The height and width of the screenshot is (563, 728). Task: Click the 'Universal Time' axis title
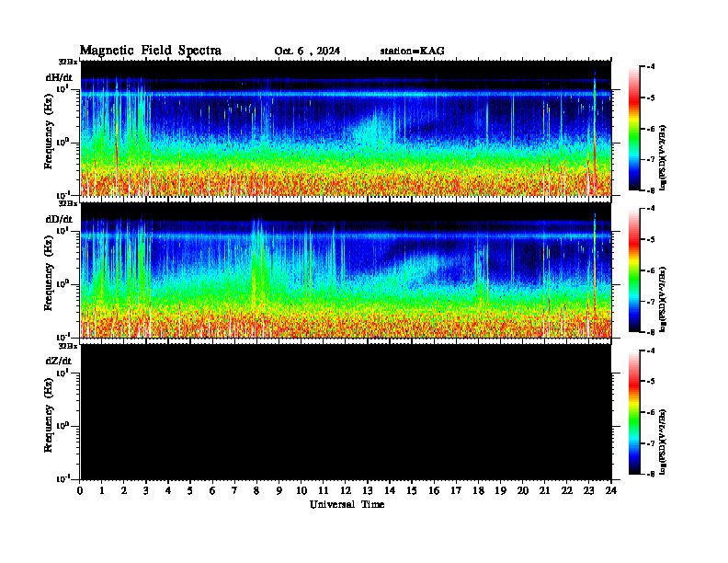[x=347, y=504]
